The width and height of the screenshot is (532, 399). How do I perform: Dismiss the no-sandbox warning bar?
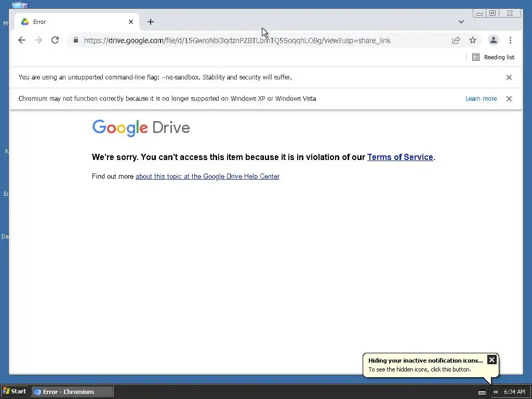509,77
